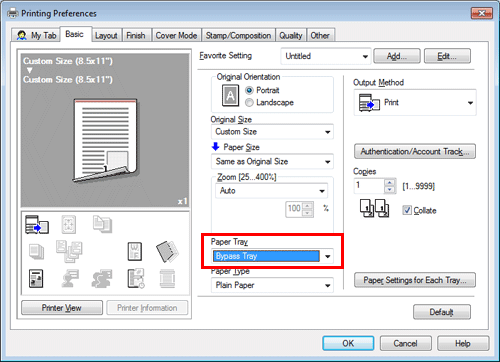500x362 pixels.
Task: Select the Landscape orientation radio button
Action: pos(249,103)
